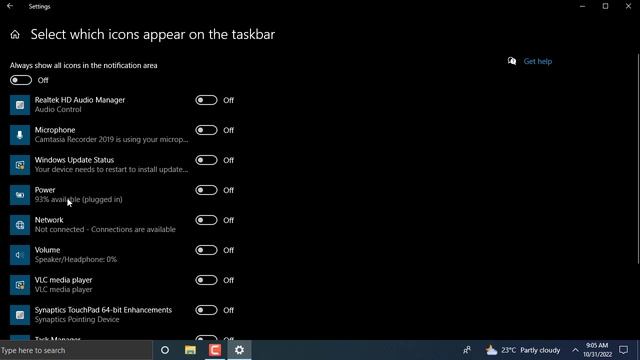640x360 pixels.
Task: Open Settings home via house icon
Action: coord(15,35)
